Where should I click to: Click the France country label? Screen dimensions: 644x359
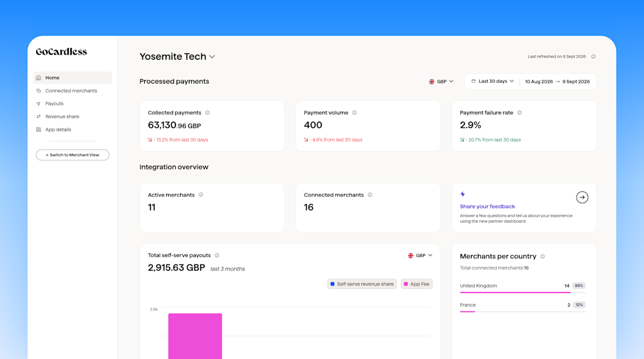pos(468,305)
